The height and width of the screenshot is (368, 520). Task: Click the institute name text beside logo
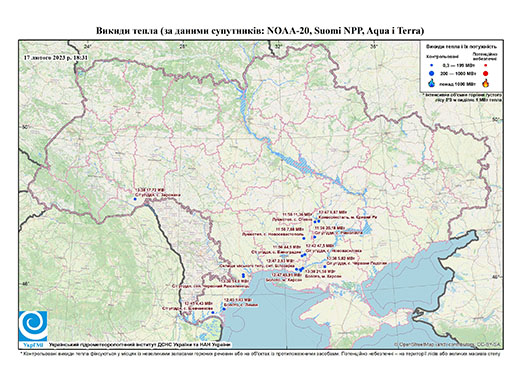coord(140,345)
